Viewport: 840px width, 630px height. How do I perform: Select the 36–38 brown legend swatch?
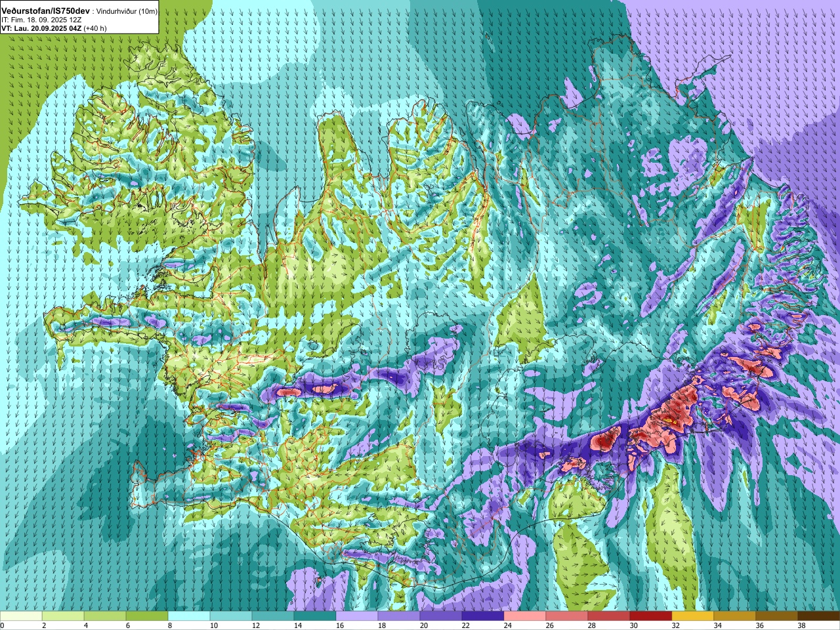click(x=777, y=616)
